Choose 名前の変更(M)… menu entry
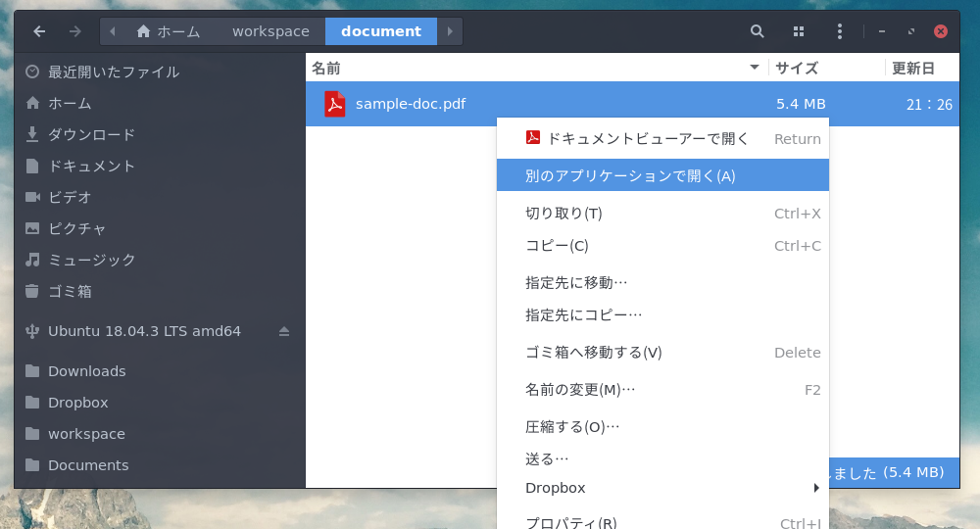This screenshot has height=529, width=980. click(x=662, y=390)
